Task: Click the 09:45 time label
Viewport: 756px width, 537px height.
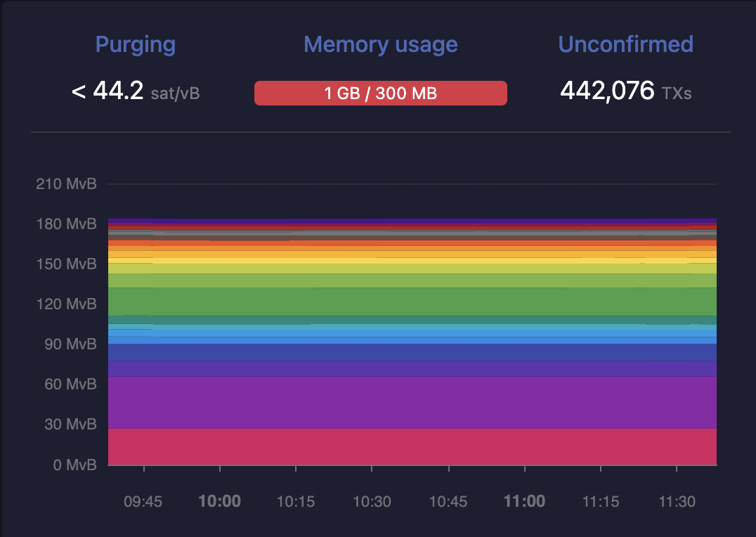Action: [x=143, y=502]
